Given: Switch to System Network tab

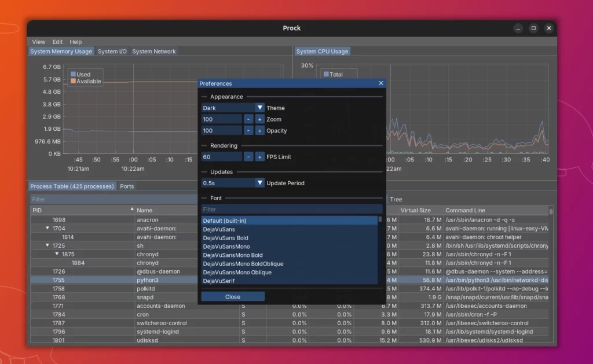Looking at the screenshot, I should click(x=154, y=52).
